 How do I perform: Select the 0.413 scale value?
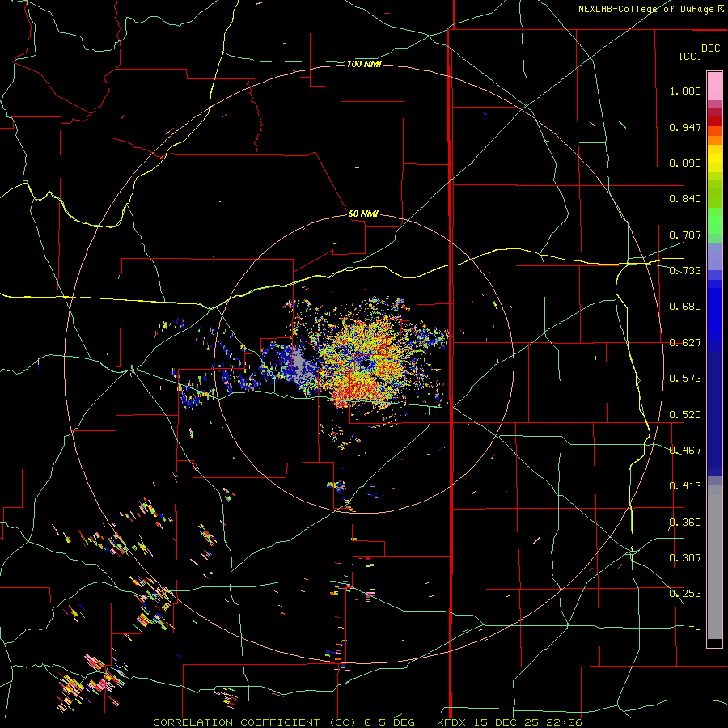(685, 486)
